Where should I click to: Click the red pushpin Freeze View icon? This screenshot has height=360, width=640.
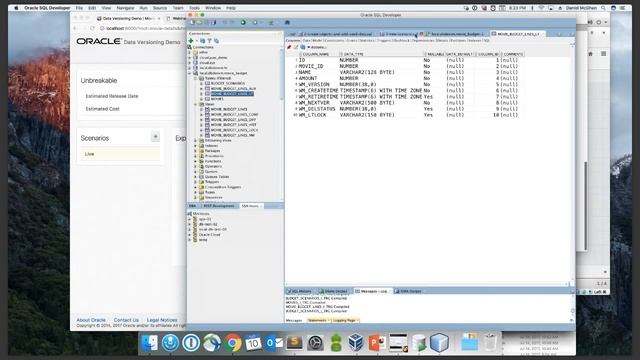289,47
